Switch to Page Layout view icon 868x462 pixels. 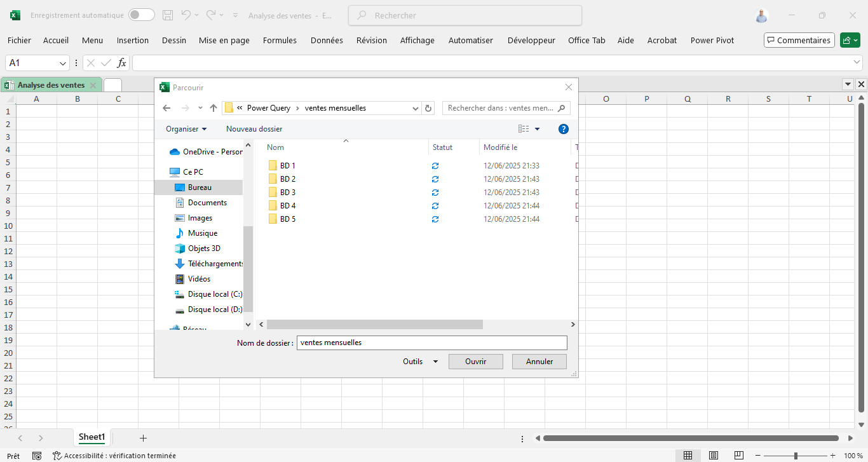(713, 456)
